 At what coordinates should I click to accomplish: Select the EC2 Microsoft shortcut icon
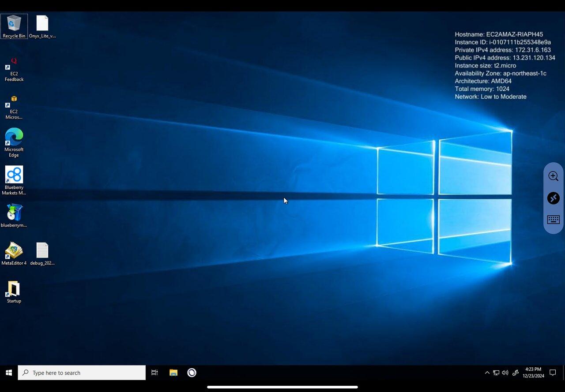point(14,108)
